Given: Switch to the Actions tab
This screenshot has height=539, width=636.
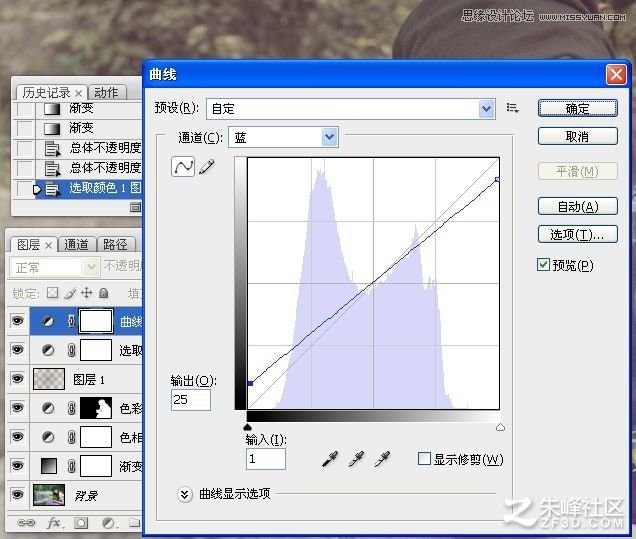Looking at the screenshot, I should pos(107,92).
